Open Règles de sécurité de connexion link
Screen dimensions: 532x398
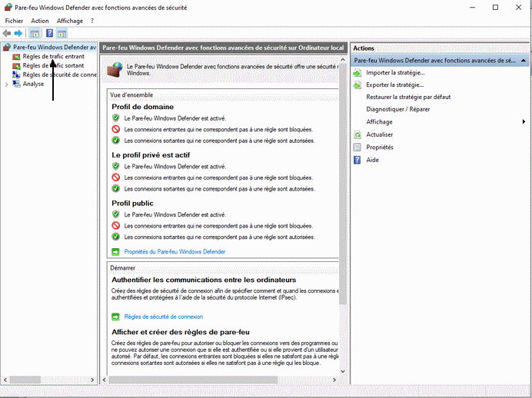click(x=164, y=317)
